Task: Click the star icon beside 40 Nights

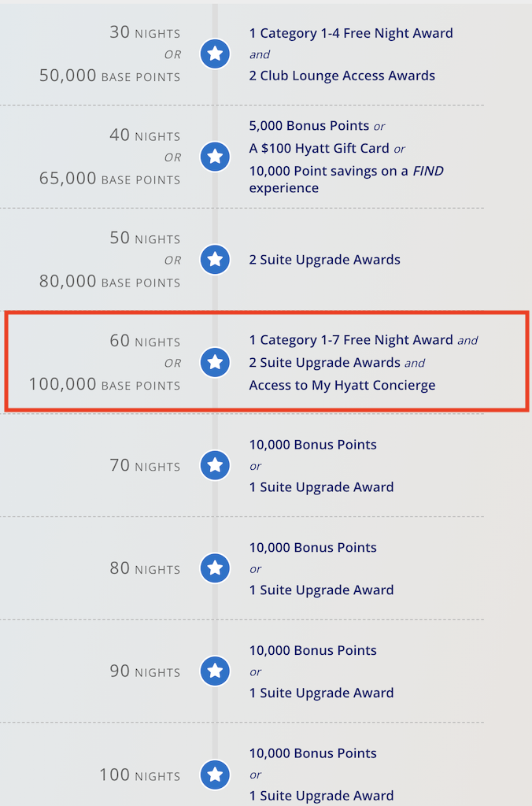Action: pyautogui.click(x=215, y=157)
